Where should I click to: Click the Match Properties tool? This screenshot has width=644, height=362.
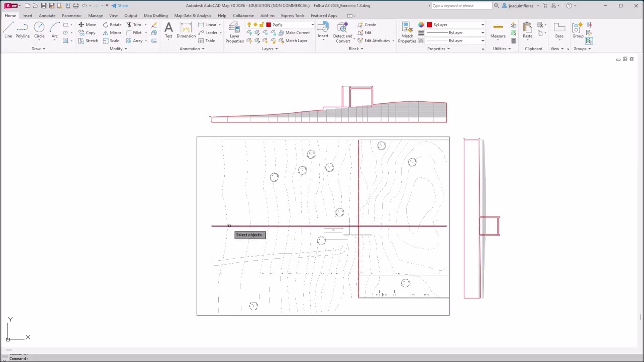(407, 32)
